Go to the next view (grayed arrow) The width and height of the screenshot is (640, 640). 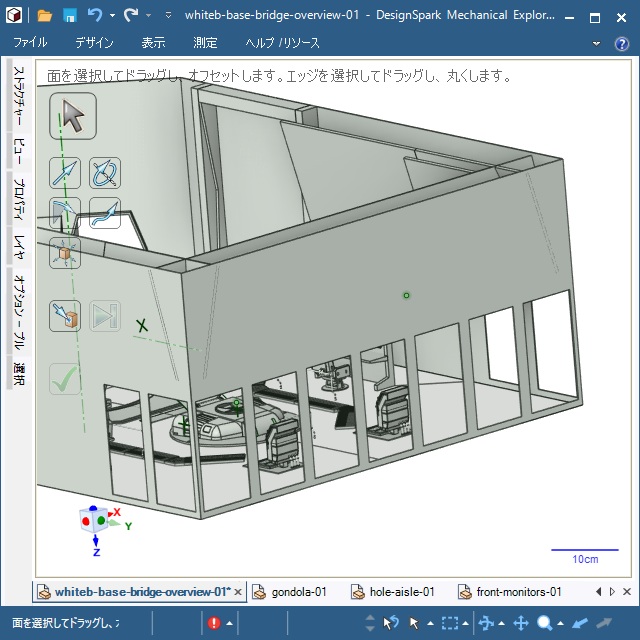[604, 623]
